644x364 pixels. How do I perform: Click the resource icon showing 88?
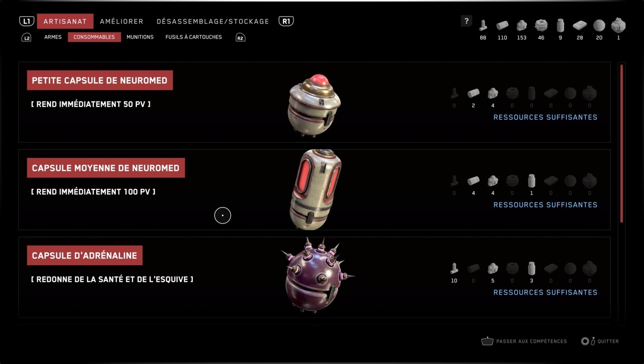483,25
